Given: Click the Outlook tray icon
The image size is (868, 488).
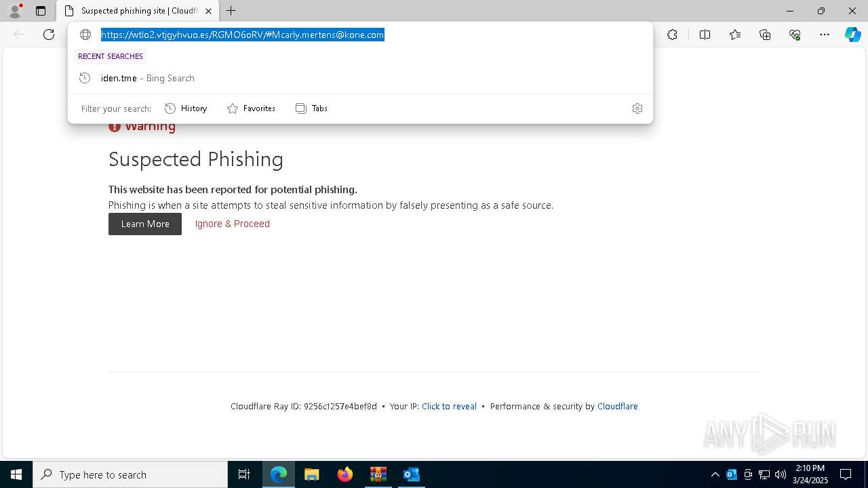Looking at the screenshot, I should [x=732, y=474].
